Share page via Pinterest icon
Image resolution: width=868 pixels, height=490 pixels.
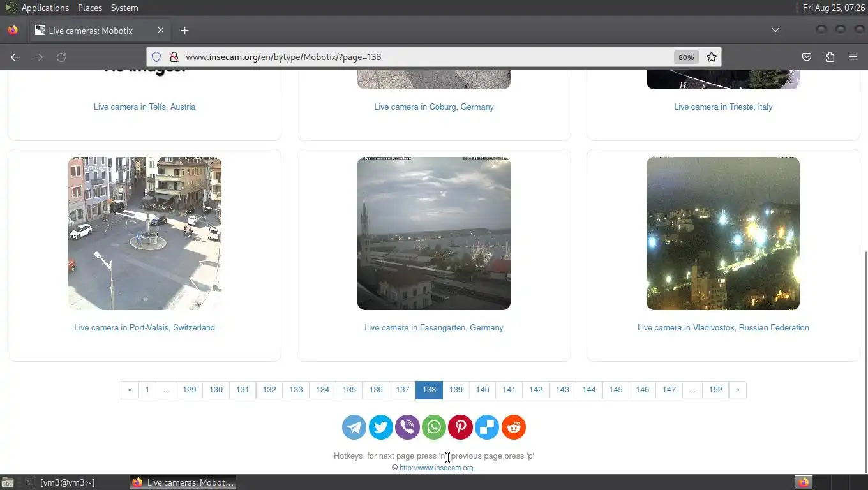(x=460, y=427)
